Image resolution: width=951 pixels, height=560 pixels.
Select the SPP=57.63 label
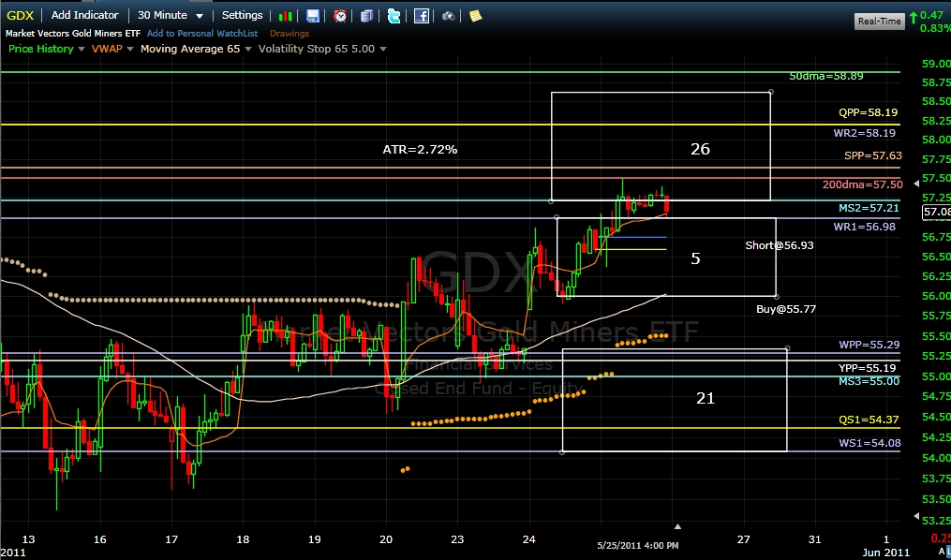pyautogui.click(x=873, y=155)
